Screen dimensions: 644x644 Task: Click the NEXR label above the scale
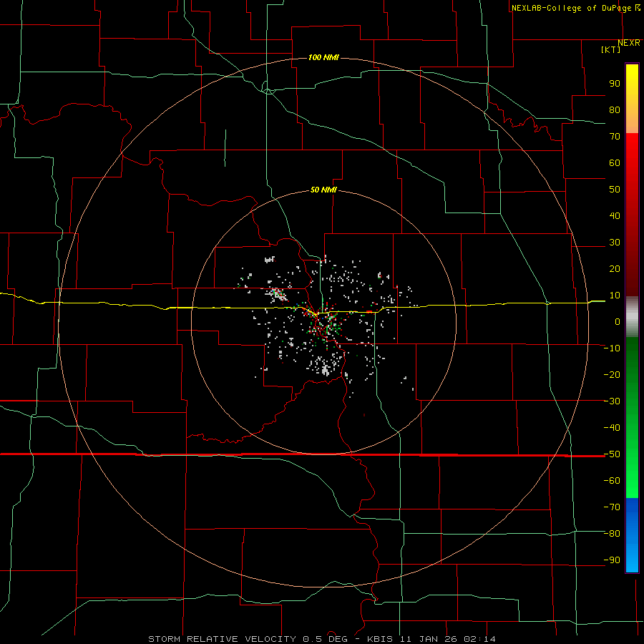(x=628, y=43)
